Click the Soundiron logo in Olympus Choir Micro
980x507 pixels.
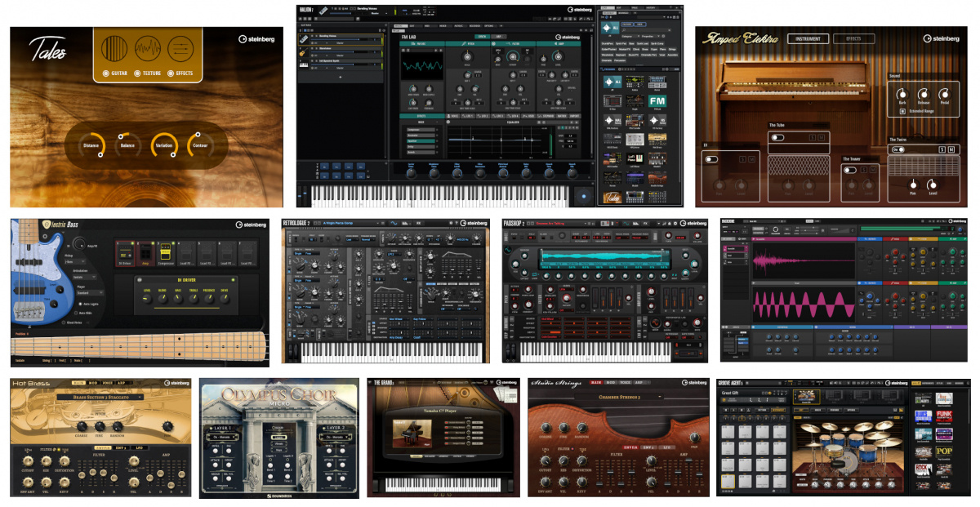[x=279, y=496]
